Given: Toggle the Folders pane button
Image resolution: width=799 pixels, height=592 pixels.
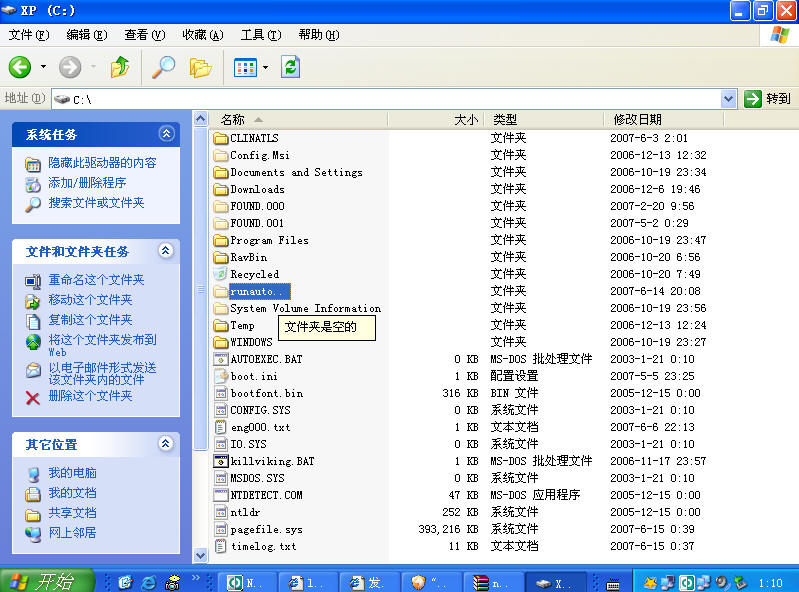Looking at the screenshot, I should (200, 67).
